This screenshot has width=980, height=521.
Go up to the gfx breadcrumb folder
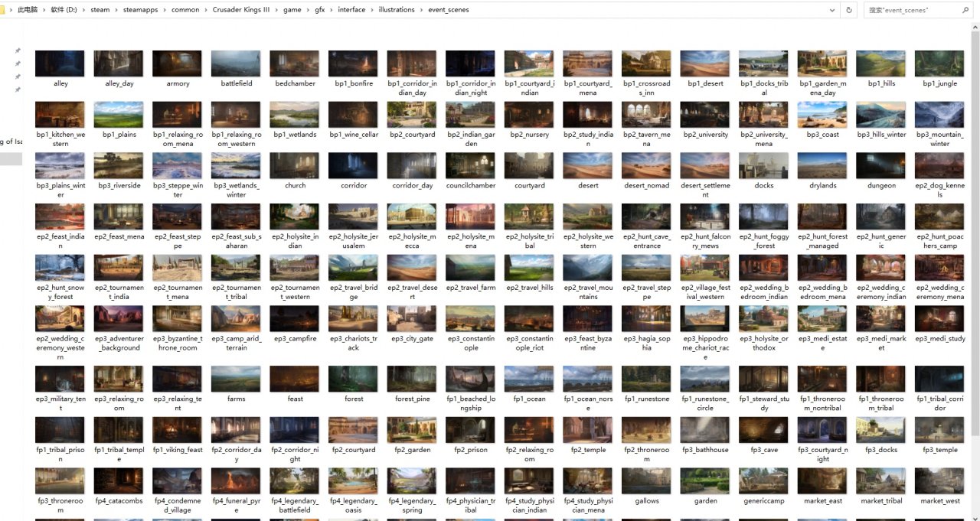pyautogui.click(x=319, y=10)
